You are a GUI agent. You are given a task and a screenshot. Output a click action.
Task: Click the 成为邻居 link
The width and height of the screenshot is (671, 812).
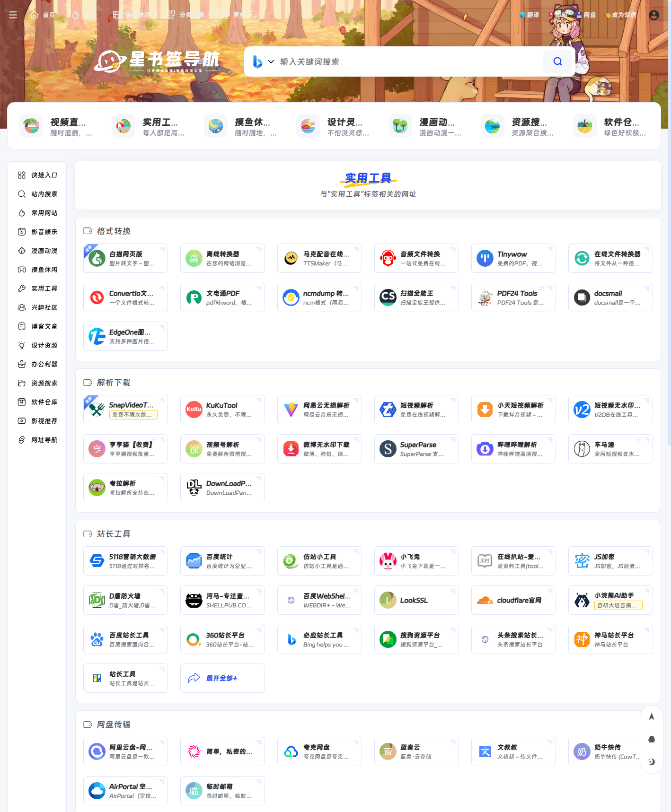tap(620, 15)
